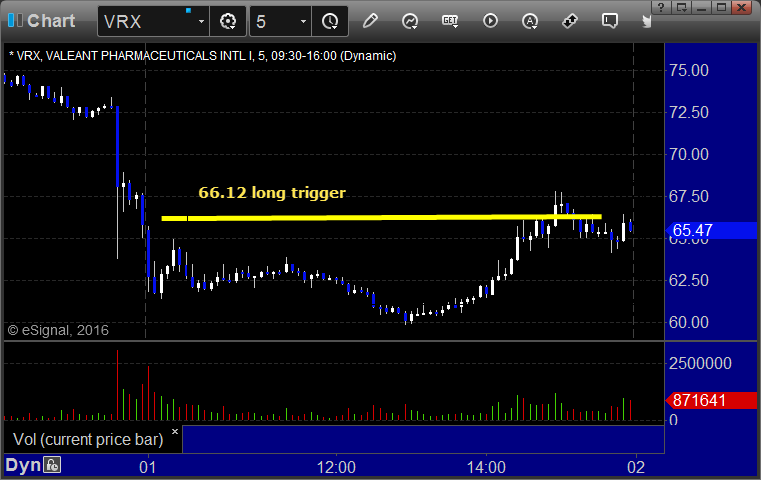Click the 62.50 price axis label
761x480 pixels.
click(688, 280)
